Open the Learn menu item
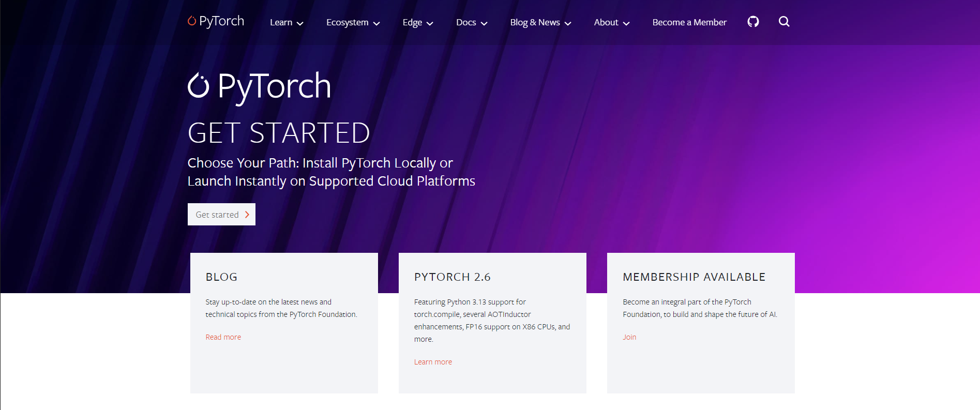 [281, 22]
